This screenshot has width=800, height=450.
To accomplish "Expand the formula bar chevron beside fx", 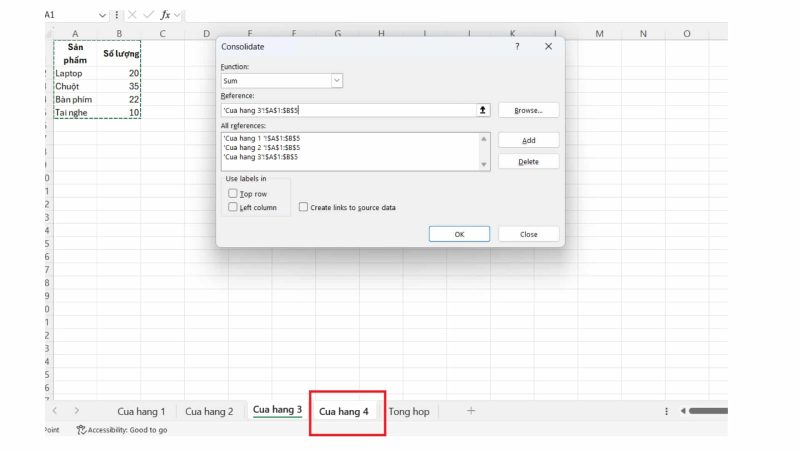I will point(177,15).
